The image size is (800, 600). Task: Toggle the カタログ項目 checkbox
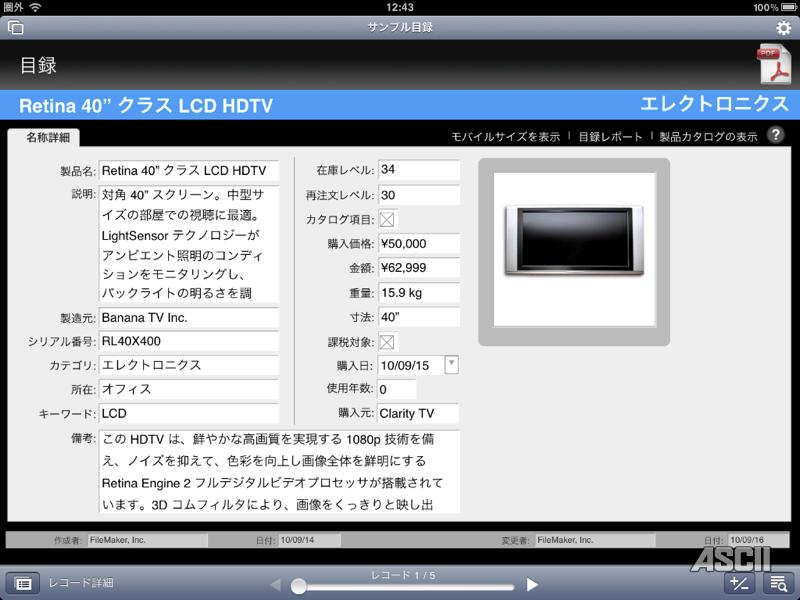click(388, 219)
